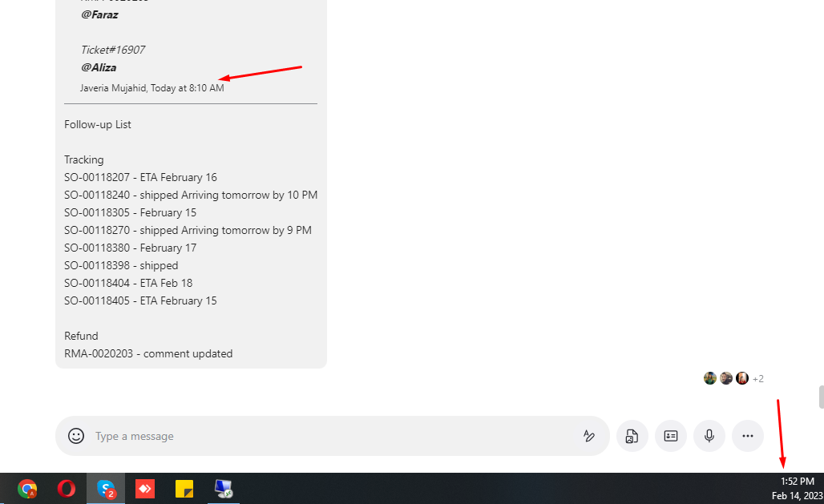The image size is (824, 504).
Task: Open the taskbar clock showing 1:52 PM
Action: pyautogui.click(x=798, y=482)
